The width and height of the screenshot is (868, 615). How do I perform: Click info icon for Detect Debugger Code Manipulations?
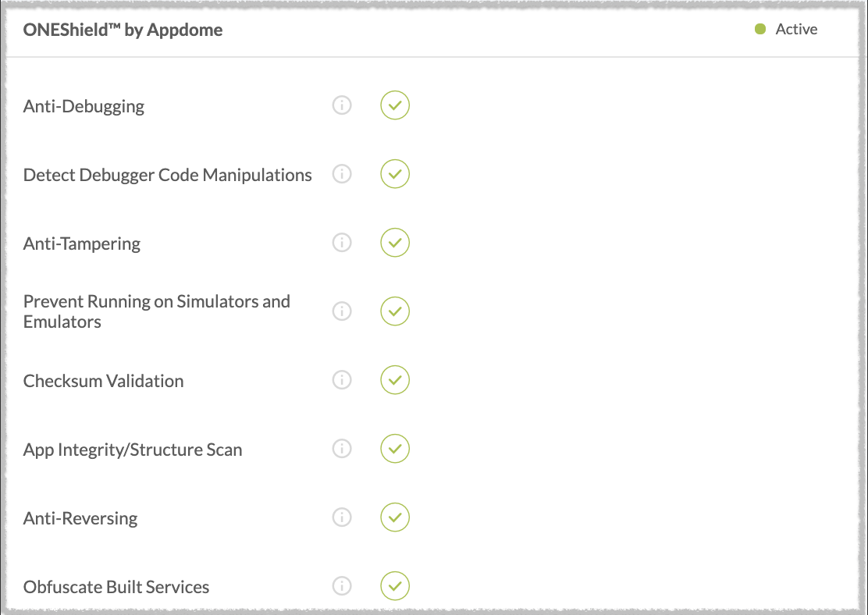tap(342, 174)
